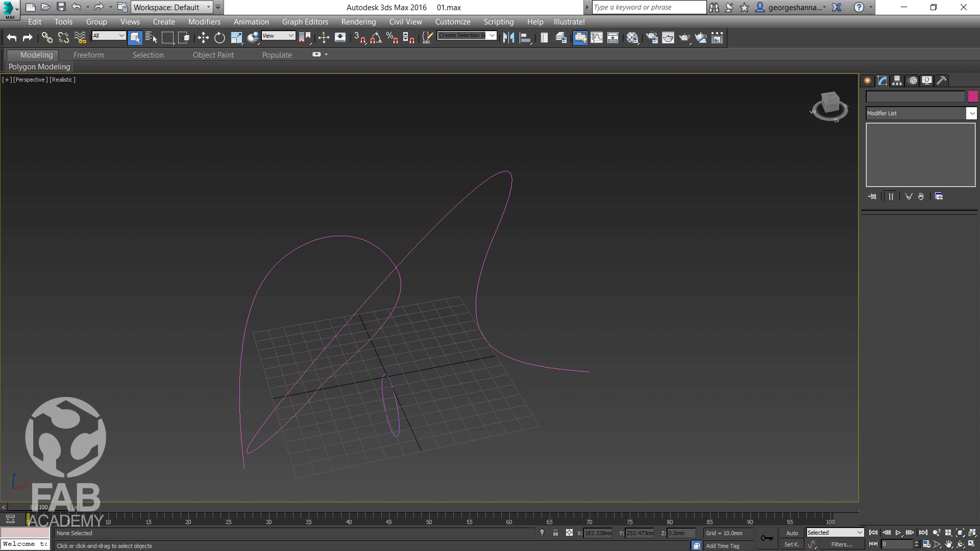Viewport: 980px width, 551px height.
Task: Expand the Redo history arrow
Action: point(111,7)
